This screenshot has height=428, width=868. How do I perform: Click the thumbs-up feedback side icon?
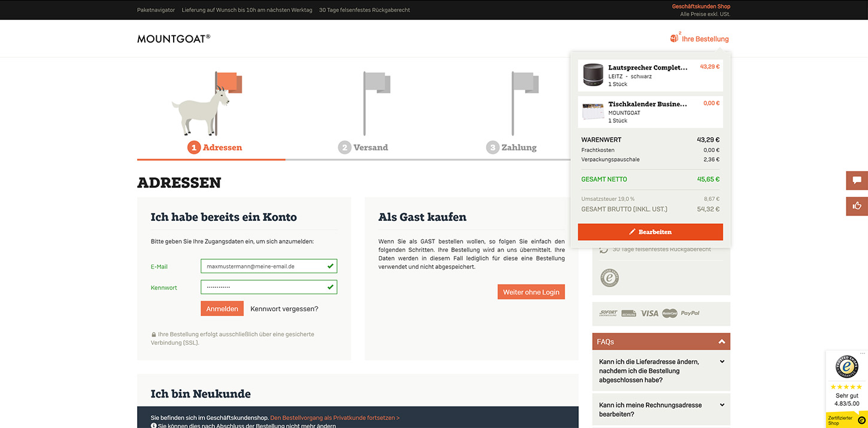pyautogui.click(x=857, y=206)
